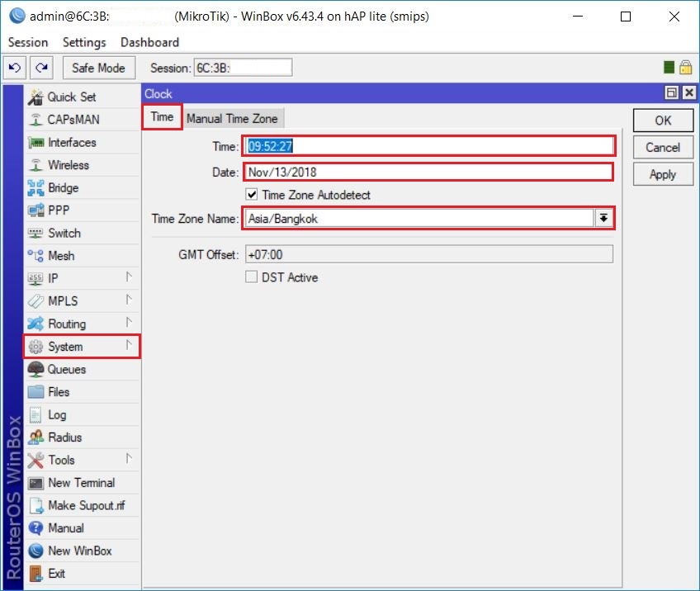The width and height of the screenshot is (700, 591).
Task: Click the Time Zone Name field
Action: point(419,218)
